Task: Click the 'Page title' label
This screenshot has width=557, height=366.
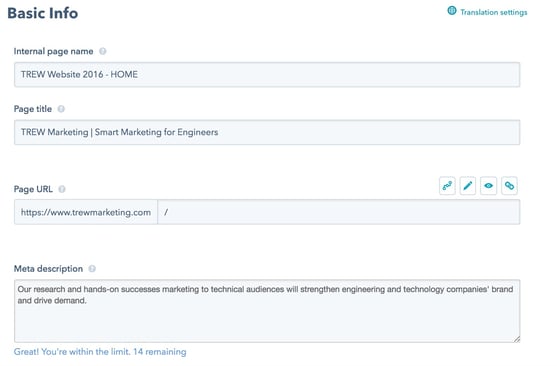Action: pos(33,109)
